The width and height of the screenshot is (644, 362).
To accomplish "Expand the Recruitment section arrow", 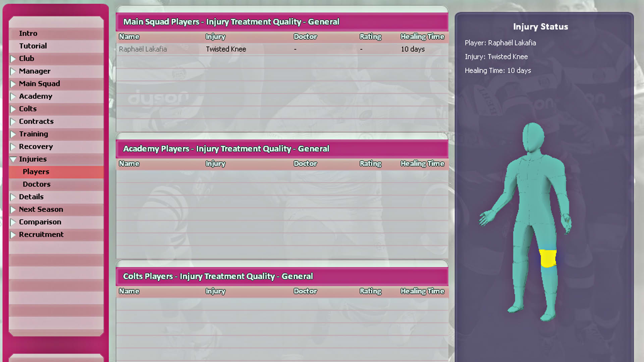I will click(13, 235).
